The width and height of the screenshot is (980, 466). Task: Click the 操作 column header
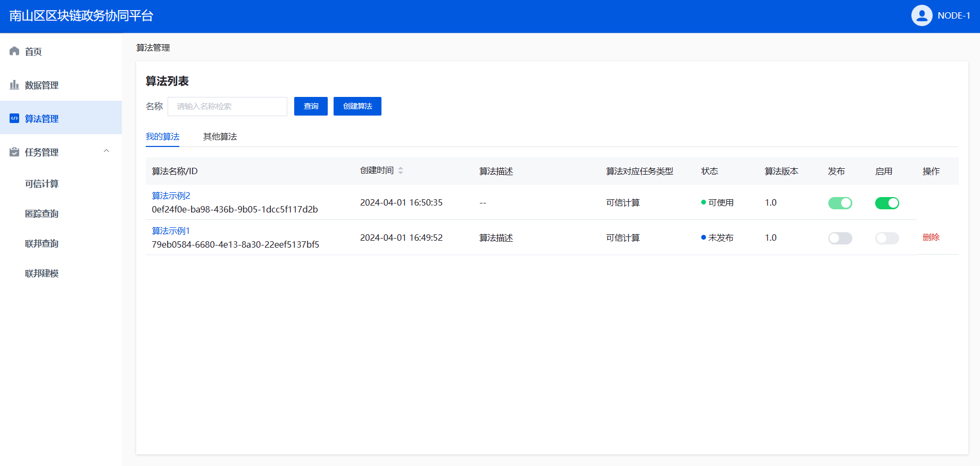[931, 171]
